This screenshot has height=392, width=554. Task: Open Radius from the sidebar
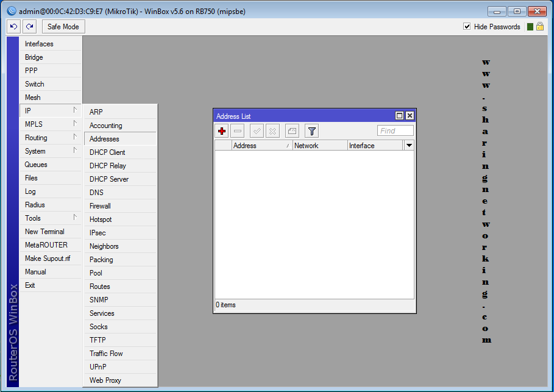click(x=50, y=205)
